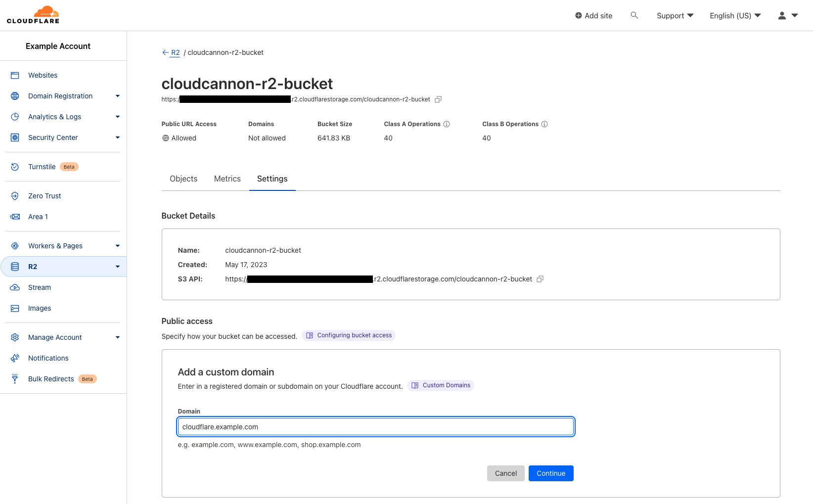Click the Cloudflare logo

[x=33, y=14]
